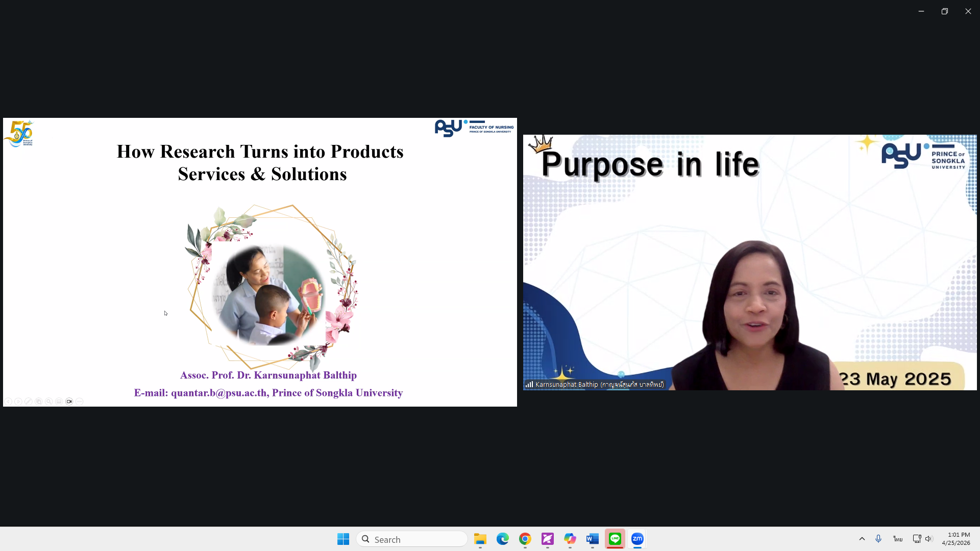980x551 pixels.
Task: Open Thai language input switcher
Action: coord(898,539)
